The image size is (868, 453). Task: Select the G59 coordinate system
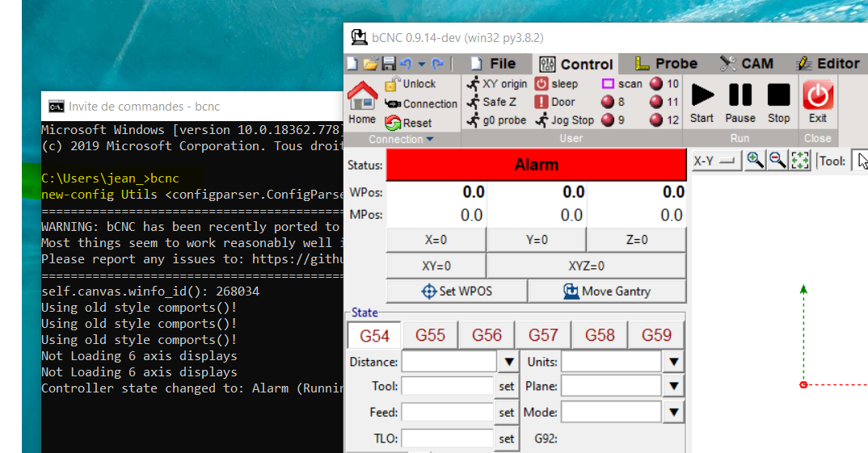[656, 335]
